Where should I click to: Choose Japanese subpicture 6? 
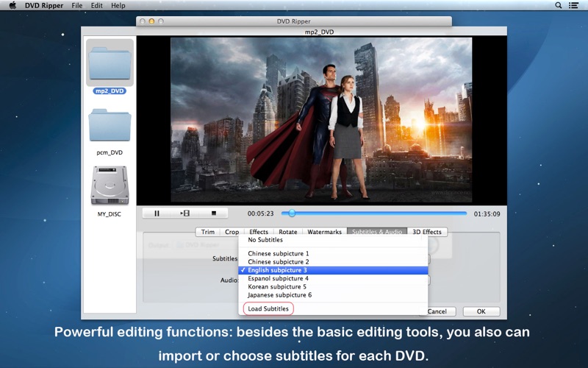[x=333, y=295]
